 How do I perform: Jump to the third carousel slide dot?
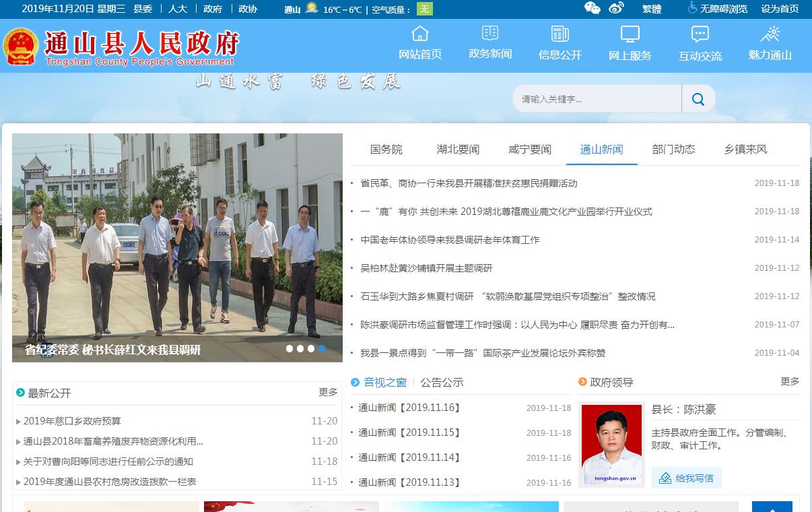[311, 348]
